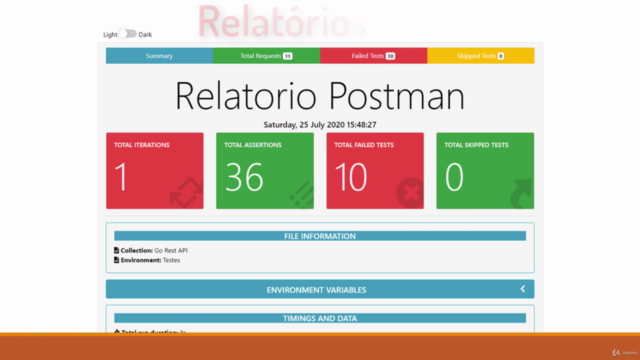640x360 pixels.
Task: Click the Total Assertions card
Action: pos(265,171)
